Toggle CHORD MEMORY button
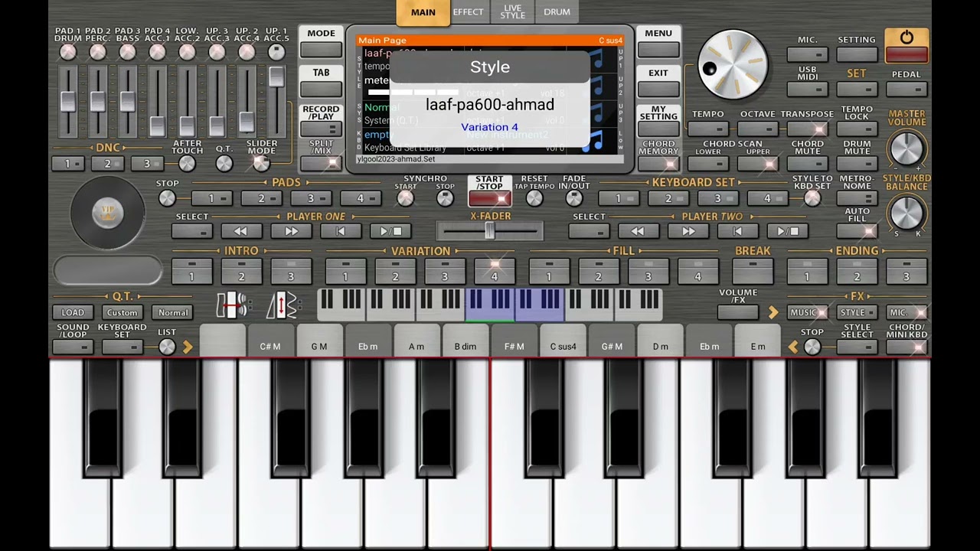 658,164
